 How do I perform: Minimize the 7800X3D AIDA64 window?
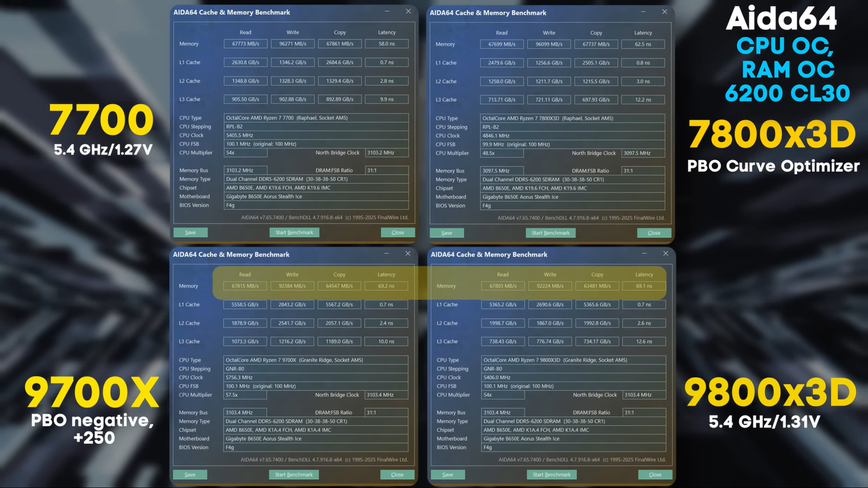pyautogui.click(x=643, y=12)
